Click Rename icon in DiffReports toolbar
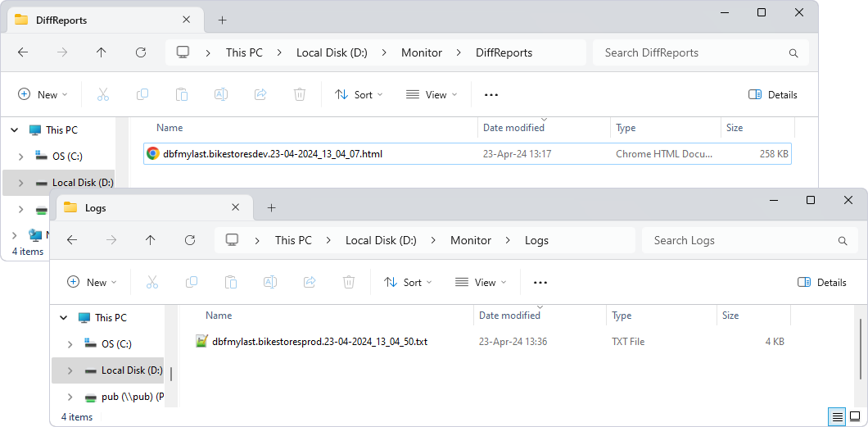The height and width of the screenshot is (427, 868). click(x=221, y=95)
